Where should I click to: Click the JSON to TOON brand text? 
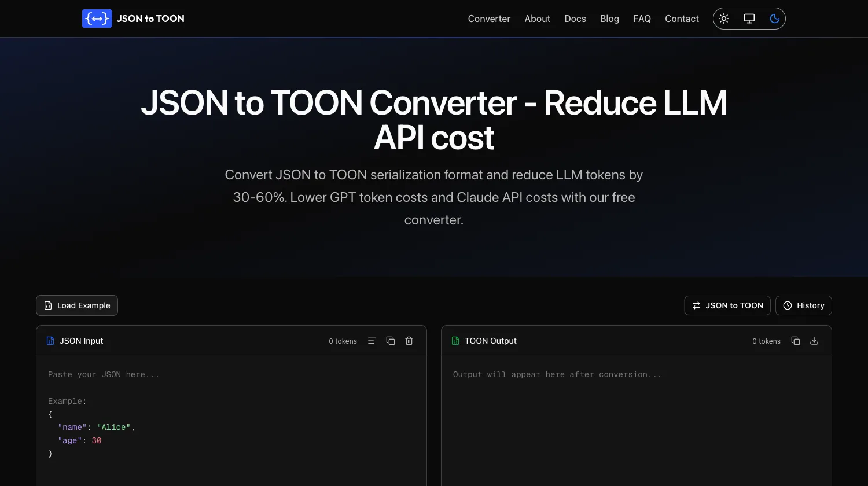(x=150, y=19)
